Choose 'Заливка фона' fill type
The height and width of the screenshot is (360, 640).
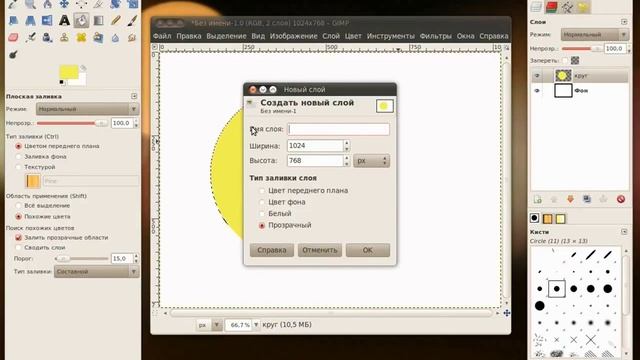[18, 157]
